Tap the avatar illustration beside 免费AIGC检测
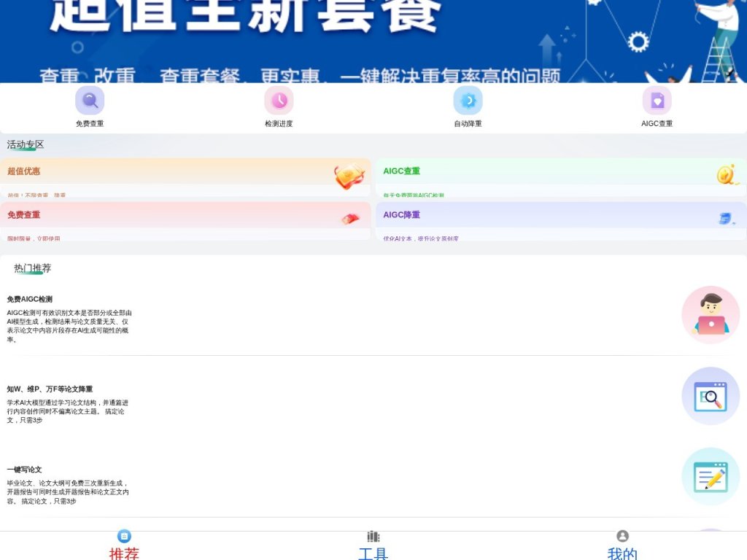Screen dimensions: 747x560 (x=711, y=314)
